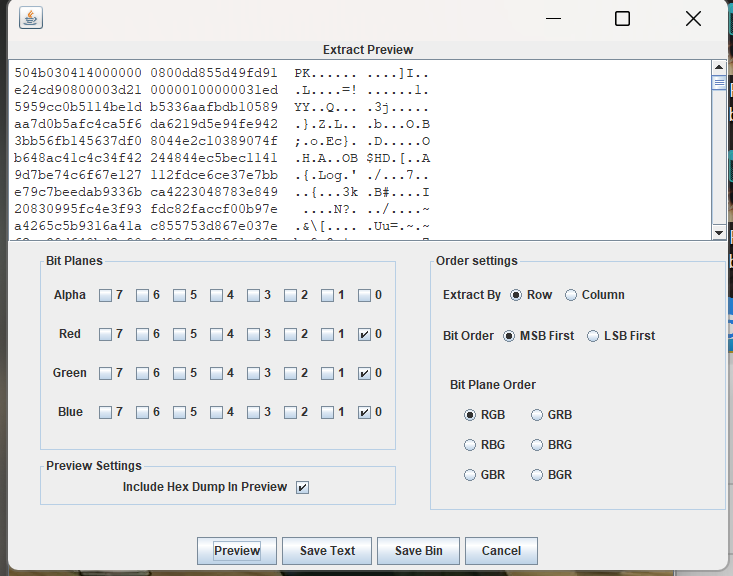733x576 pixels.
Task: Check the Alpha bit plane 5 checkbox
Action: (x=180, y=295)
